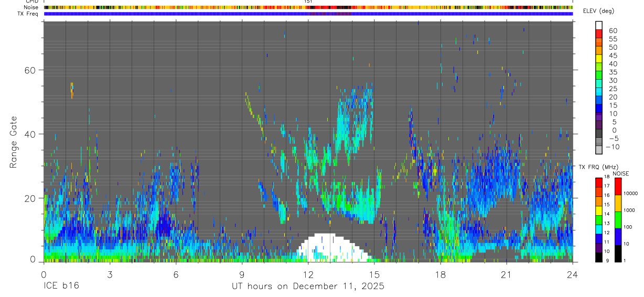Click the multicolored Noise strip above the plot
Screen dimensions: 644x297
(x=308, y=7)
